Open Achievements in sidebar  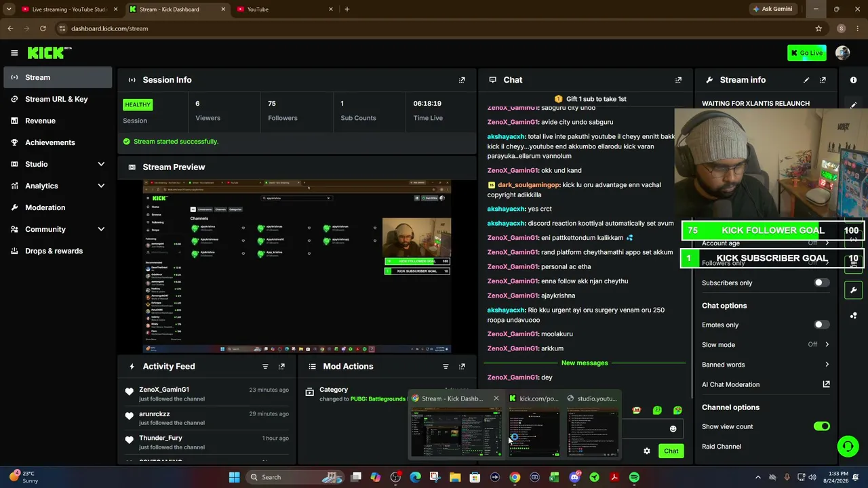(x=58, y=142)
